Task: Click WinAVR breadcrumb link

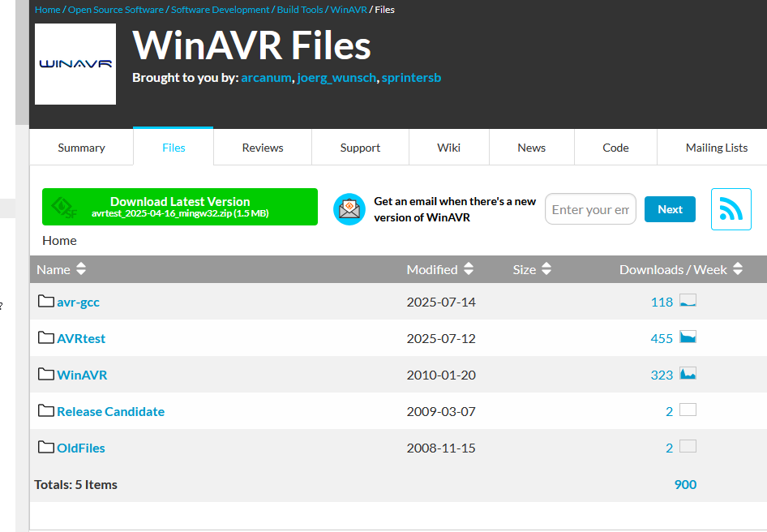Action: [x=349, y=10]
